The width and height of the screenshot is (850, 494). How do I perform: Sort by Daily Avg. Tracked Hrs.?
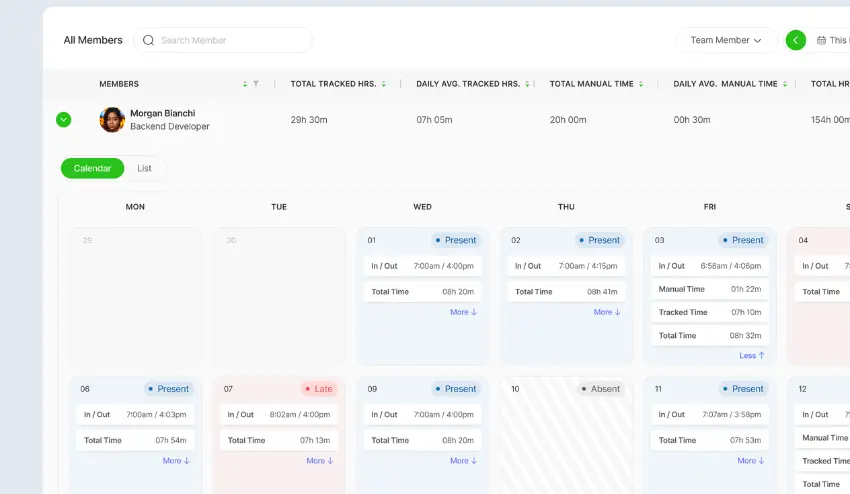point(527,84)
